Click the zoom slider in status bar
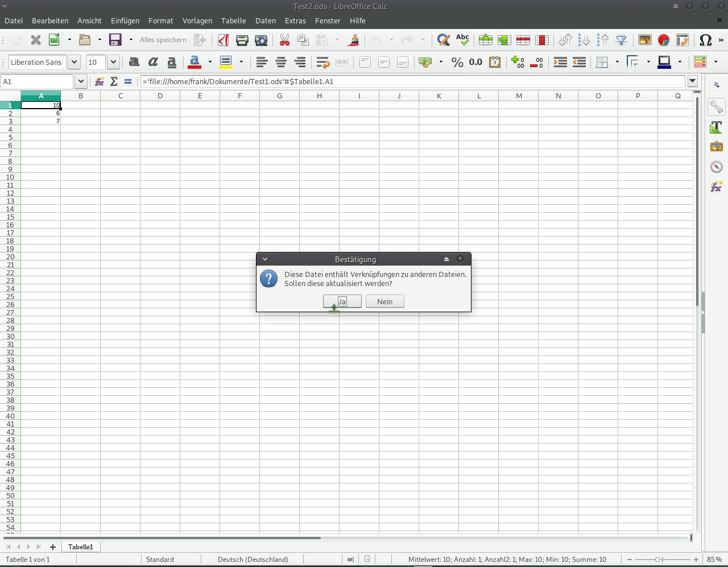The width and height of the screenshot is (728, 567). [658, 560]
